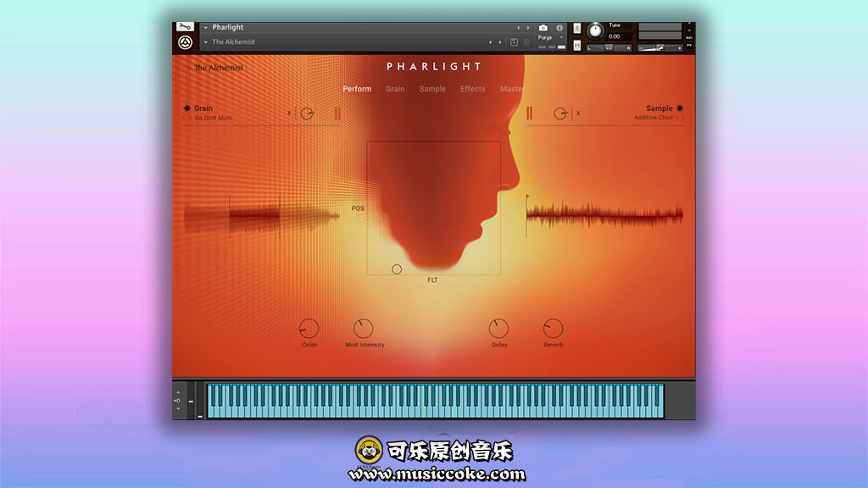Go to the next Pharlight instrument

(528, 28)
